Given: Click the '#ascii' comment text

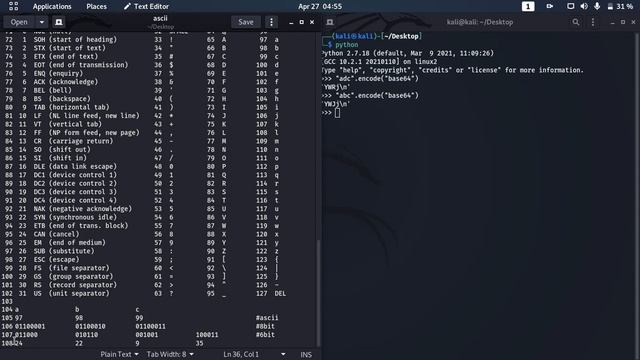Looking at the screenshot, I should pyautogui.click(x=267, y=318).
